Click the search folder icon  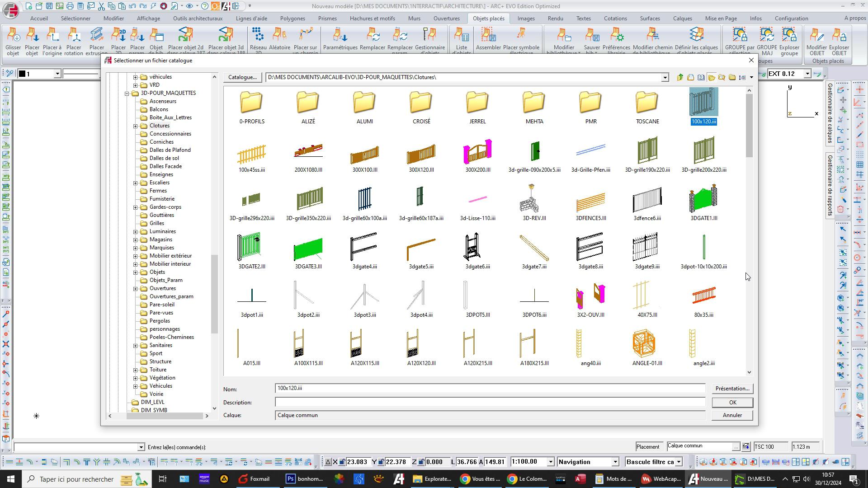coord(722,77)
